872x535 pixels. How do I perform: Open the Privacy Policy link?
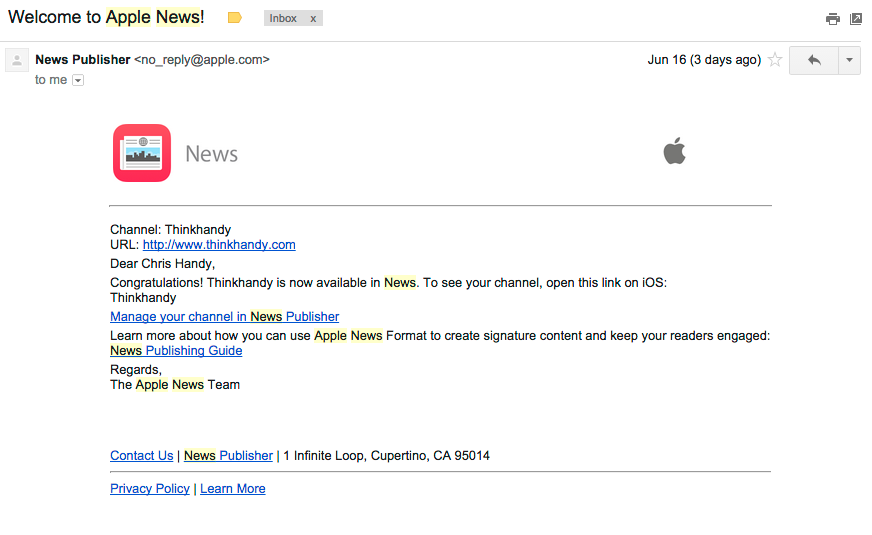pyautogui.click(x=150, y=488)
